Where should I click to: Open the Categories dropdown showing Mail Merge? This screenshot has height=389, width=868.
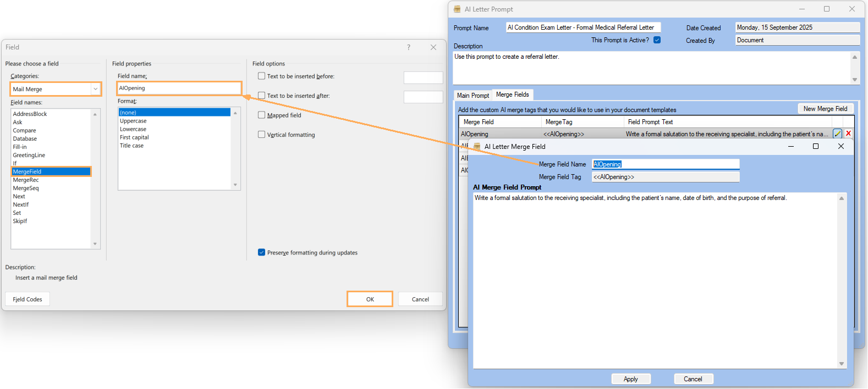click(95, 89)
